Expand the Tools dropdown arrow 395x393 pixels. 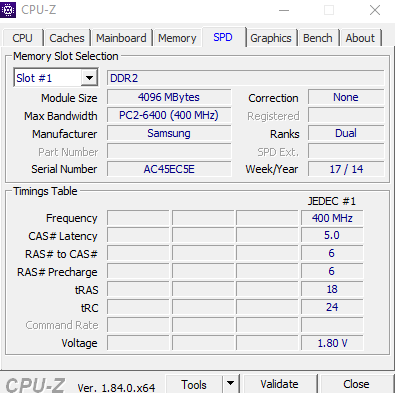(231, 383)
